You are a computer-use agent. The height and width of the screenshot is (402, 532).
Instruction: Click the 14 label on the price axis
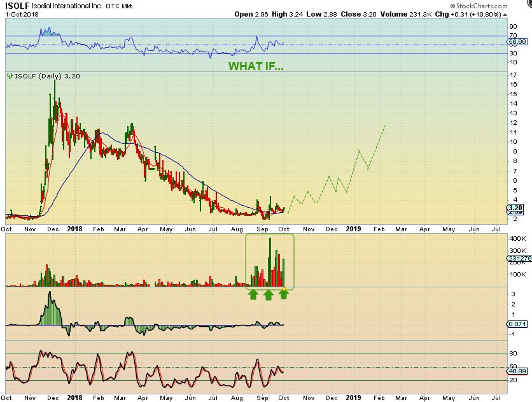(513, 104)
